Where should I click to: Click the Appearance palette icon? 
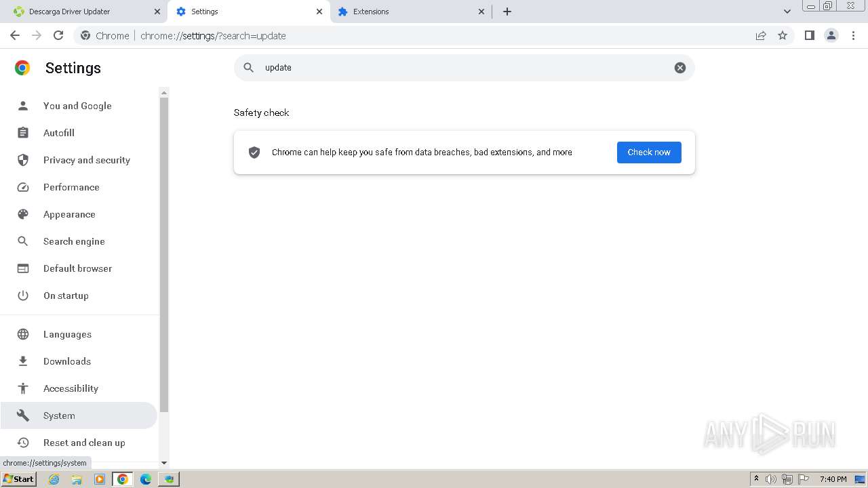(23, 214)
